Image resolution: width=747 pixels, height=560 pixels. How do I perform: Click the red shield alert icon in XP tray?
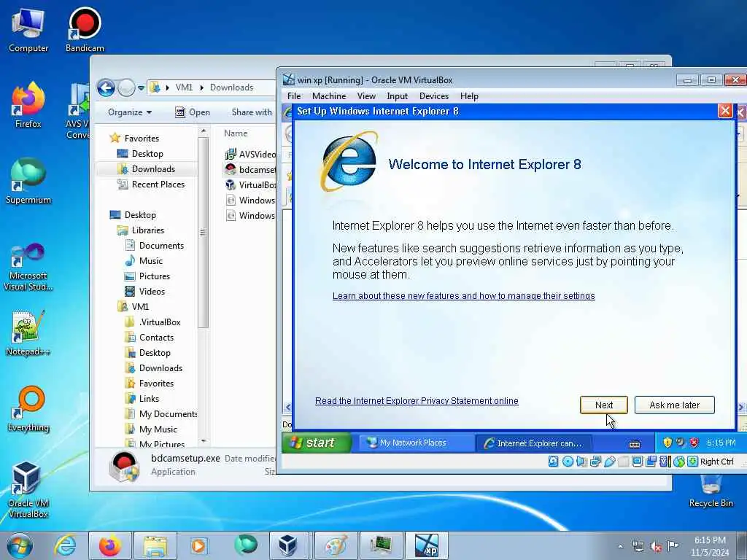point(694,443)
